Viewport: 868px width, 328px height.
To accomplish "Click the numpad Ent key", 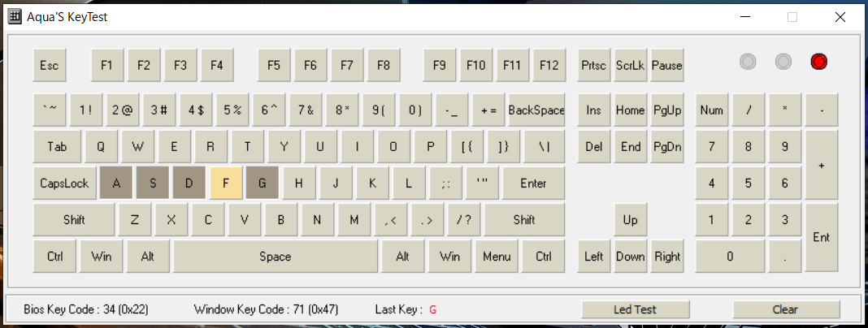I will pos(821,237).
